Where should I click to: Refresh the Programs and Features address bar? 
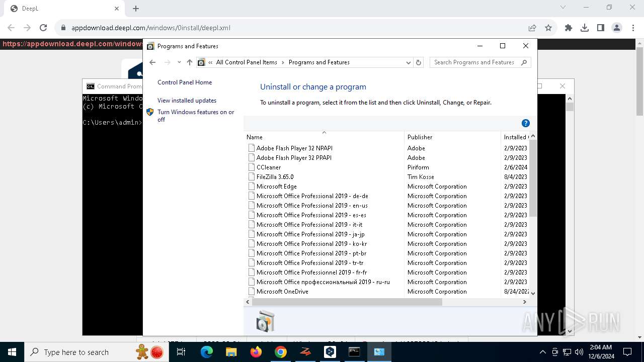point(419,62)
